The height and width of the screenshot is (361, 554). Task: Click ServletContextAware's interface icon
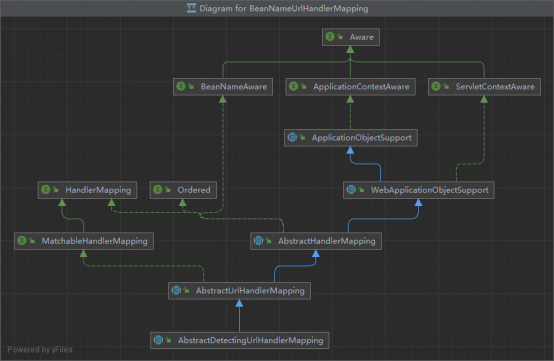(x=436, y=86)
